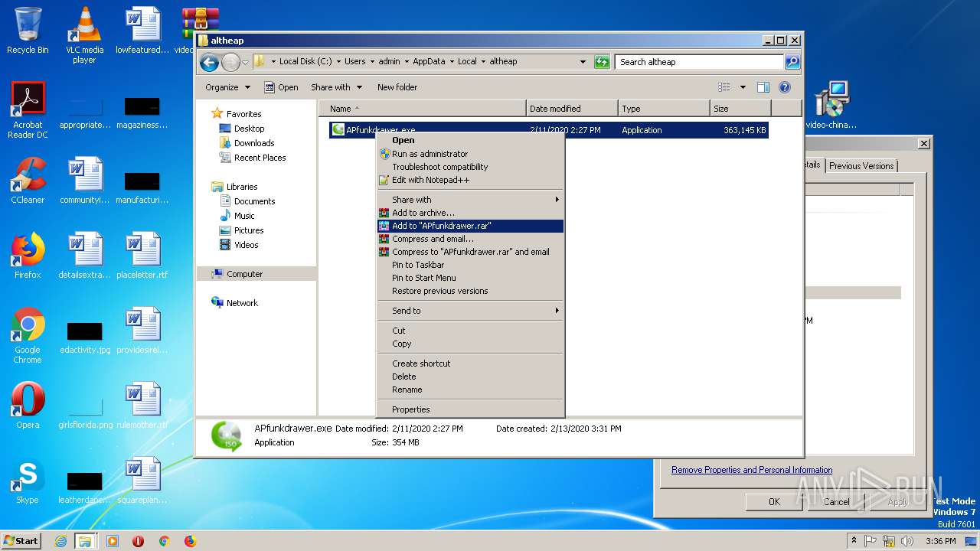Open the Organize dropdown menu

pos(227,87)
